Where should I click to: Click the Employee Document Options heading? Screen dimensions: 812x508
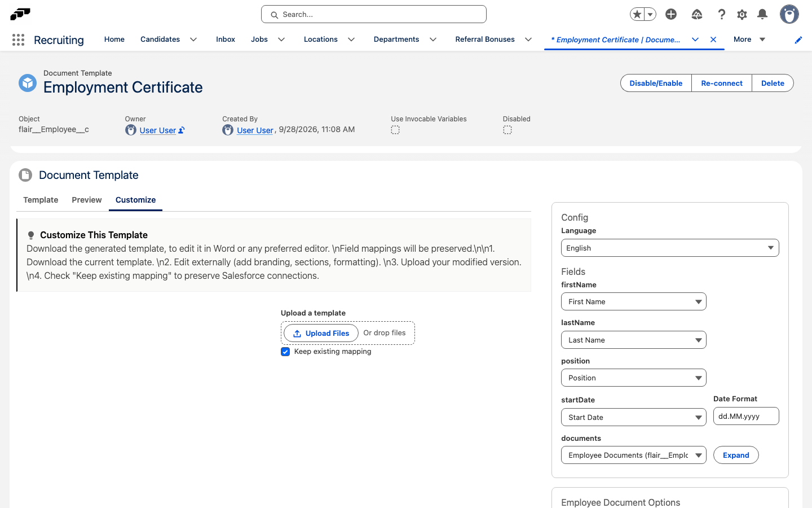pos(620,502)
